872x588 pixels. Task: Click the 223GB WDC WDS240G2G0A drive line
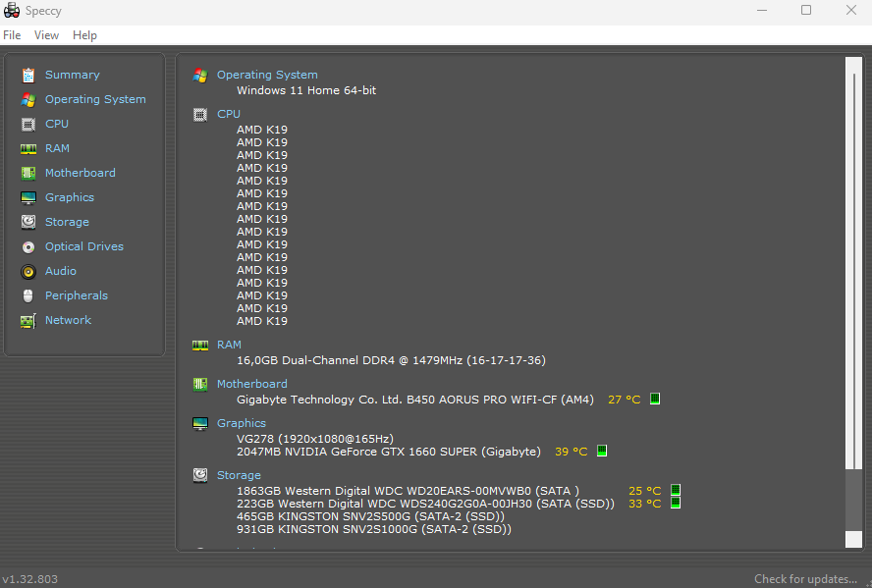pyautogui.click(x=425, y=504)
